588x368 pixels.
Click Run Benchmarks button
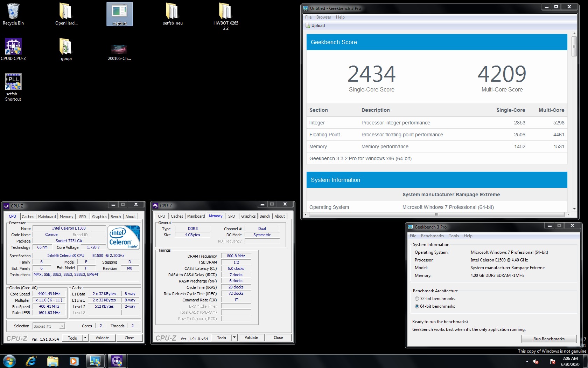[x=549, y=339]
